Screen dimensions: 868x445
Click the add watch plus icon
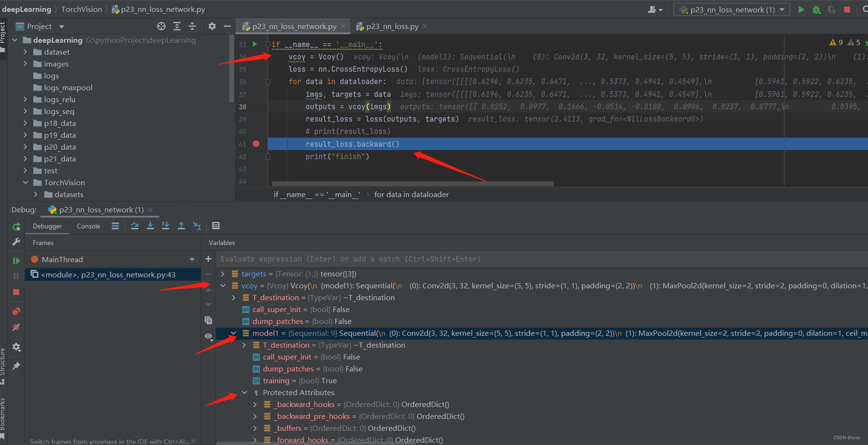tap(208, 259)
